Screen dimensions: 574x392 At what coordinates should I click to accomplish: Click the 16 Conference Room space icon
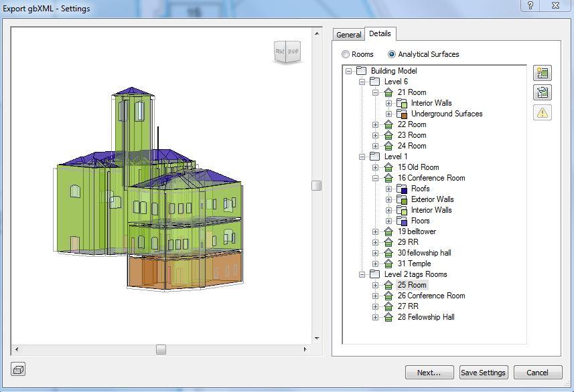(388, 178)
